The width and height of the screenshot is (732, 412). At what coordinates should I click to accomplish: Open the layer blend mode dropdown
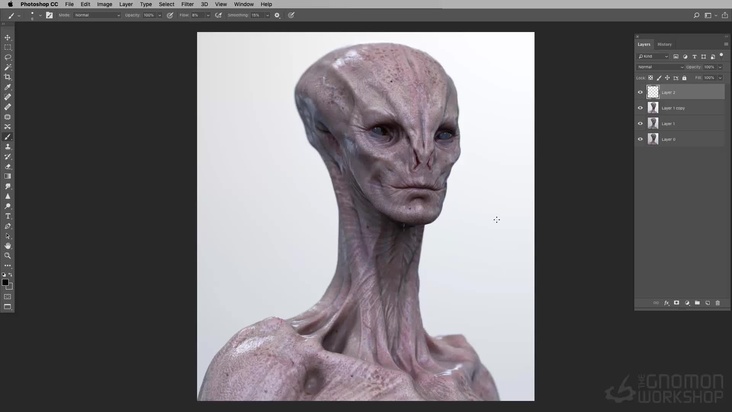(661, 67)
